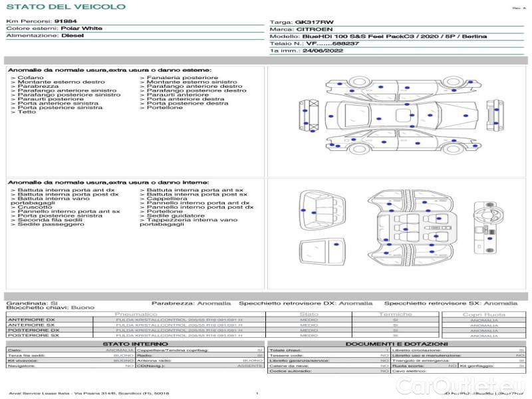Viewport: 532px width, 399px height.
Task: Click the interior seats top-view diagram
Action: pos(410,227)
